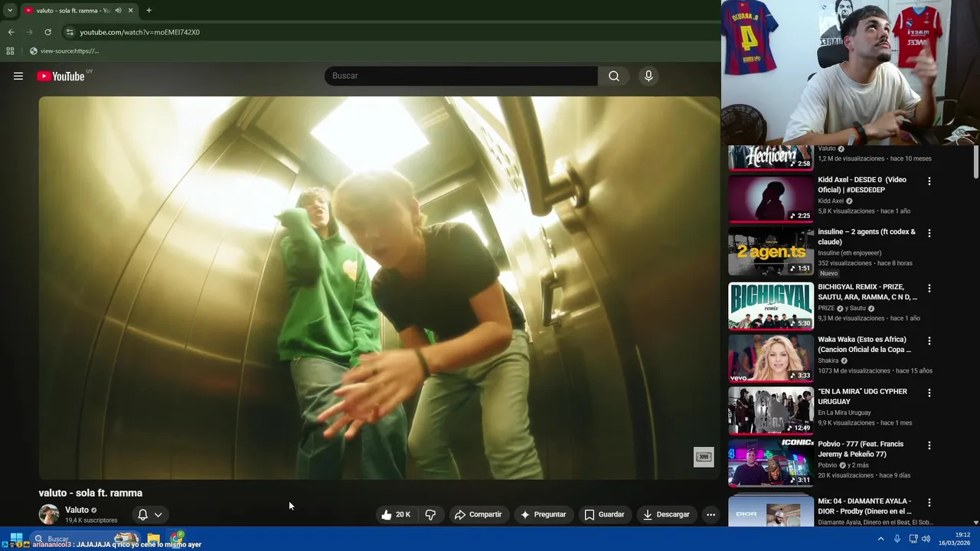This screenshot has width=980, height=551.
Task: Click the 'En La Mira Uruguay' channel name
Action: (x=844, y=412)
